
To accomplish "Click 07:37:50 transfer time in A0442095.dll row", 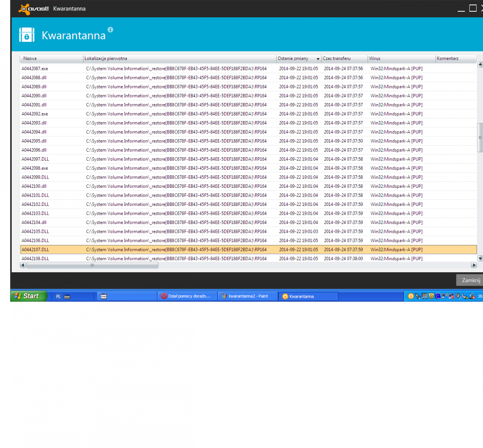I will click(x=343, y=141).
